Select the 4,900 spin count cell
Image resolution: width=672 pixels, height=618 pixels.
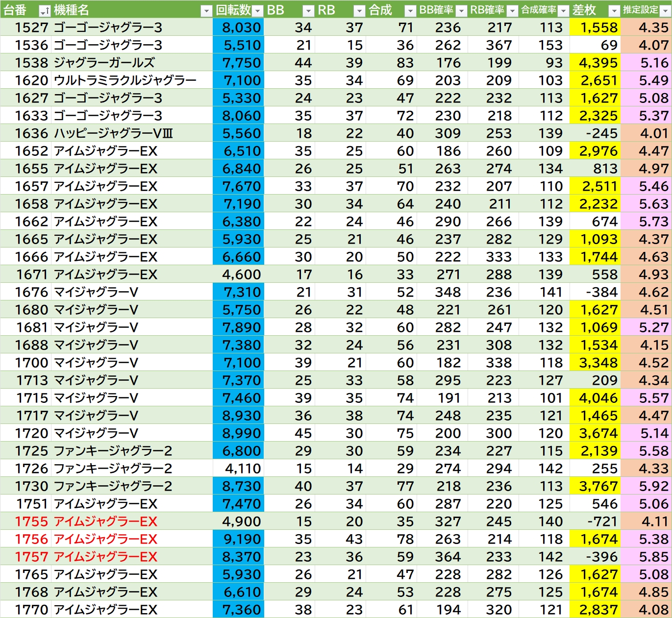click(x=238, y=521)
